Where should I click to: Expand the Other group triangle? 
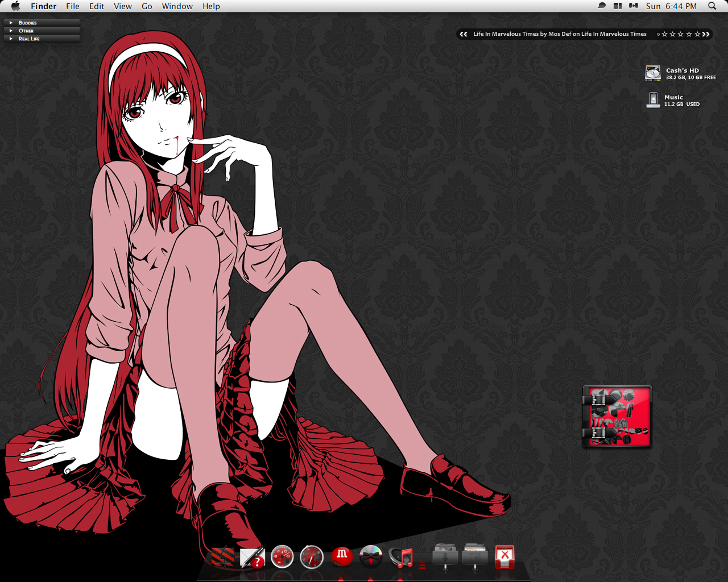11,31
